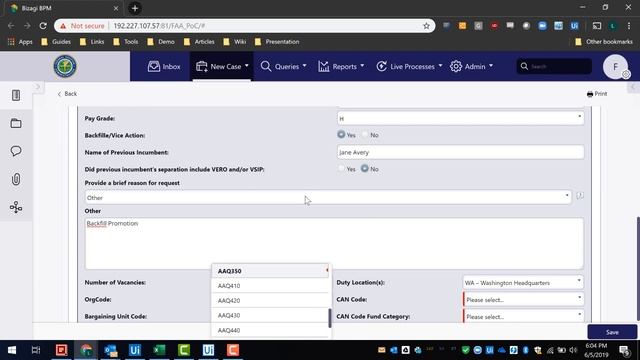Image resolution: width=640 pixels, height=360 pixels.
Task: Bookmark this page with the star icon
Action: (426, 26)
